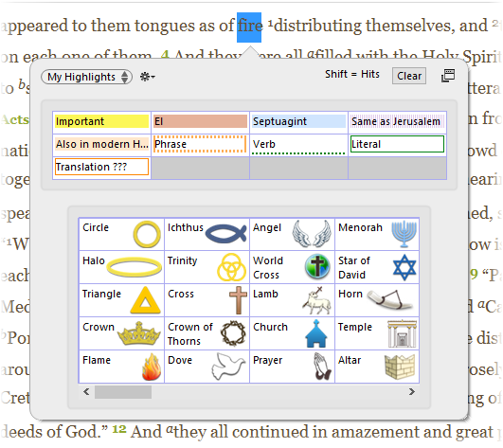Apply the Star of David symbol
The image size is (503, 448).
tap(377, 267)
